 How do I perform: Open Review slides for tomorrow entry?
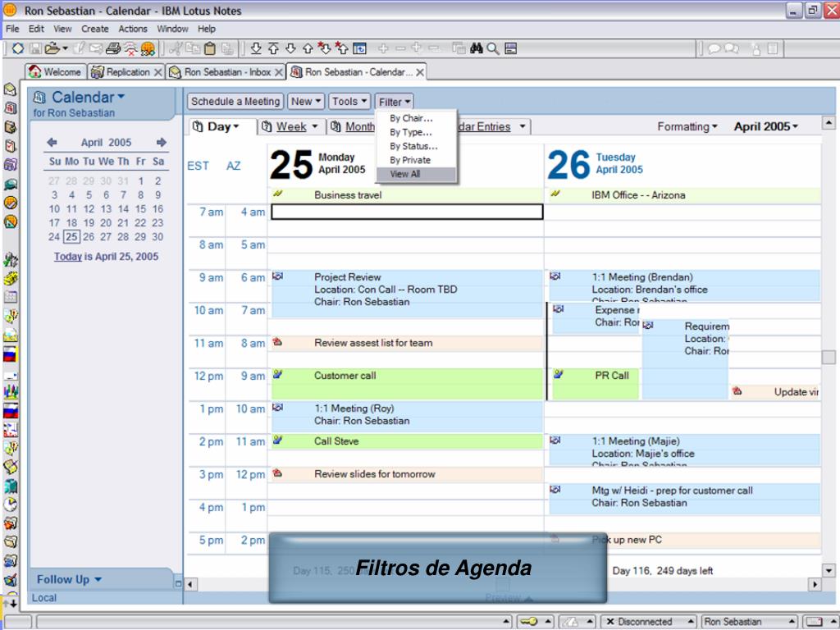pyautogui.click(x=407, y=474)
